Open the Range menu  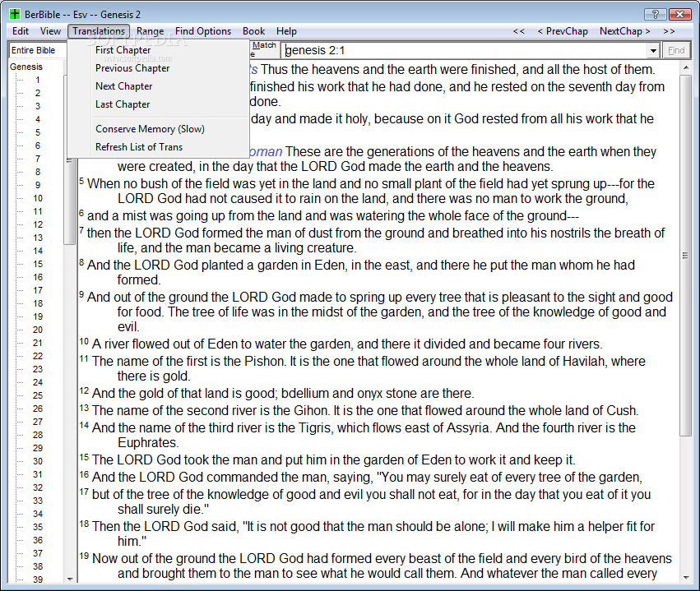pos(150,31)
